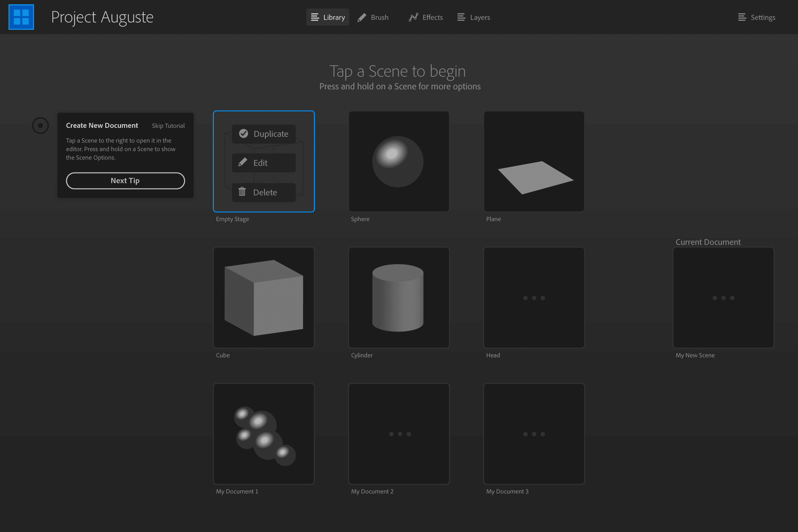Select the Effects icon in the top bar
Screen dimensions: 798x532
(x=413, y=17)
